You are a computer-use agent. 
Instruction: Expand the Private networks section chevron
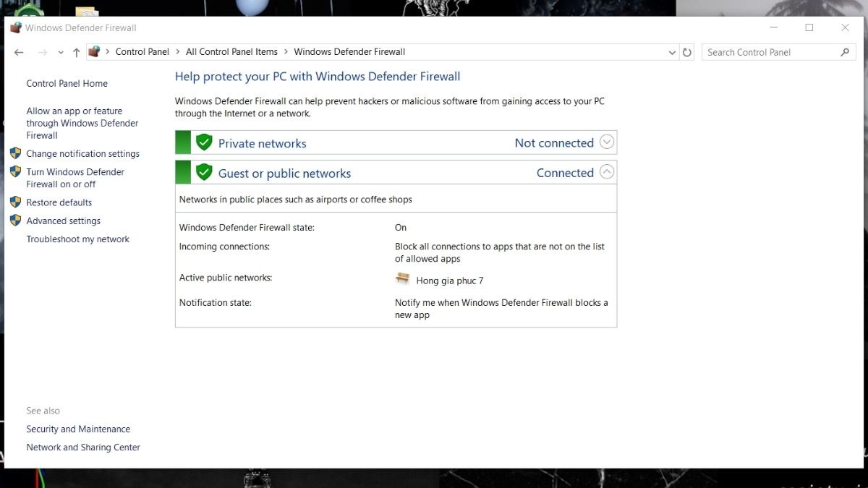607,142
